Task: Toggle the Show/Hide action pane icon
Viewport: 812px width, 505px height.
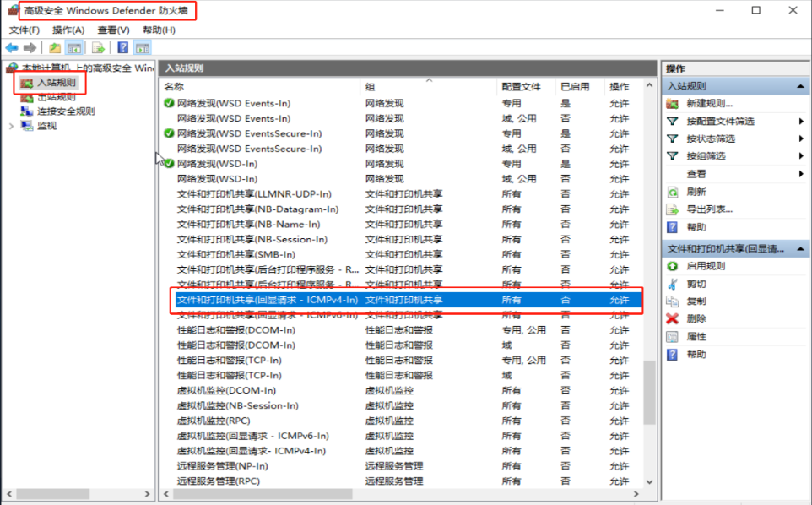Action: [143, 48]
